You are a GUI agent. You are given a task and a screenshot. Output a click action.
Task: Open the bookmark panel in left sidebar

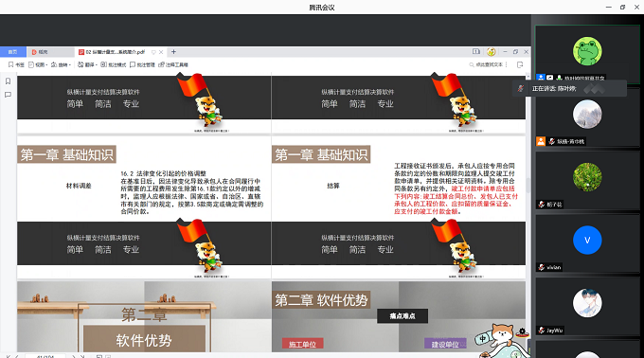[8, 81]
